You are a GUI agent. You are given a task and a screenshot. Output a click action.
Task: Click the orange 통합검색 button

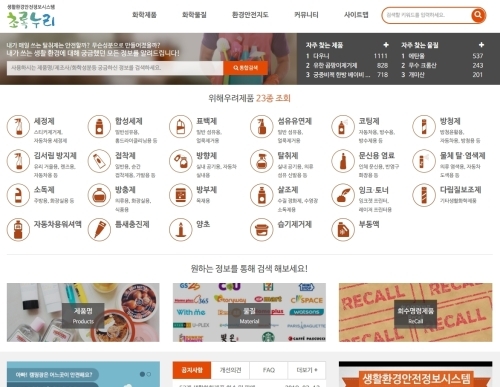(245, 68)
